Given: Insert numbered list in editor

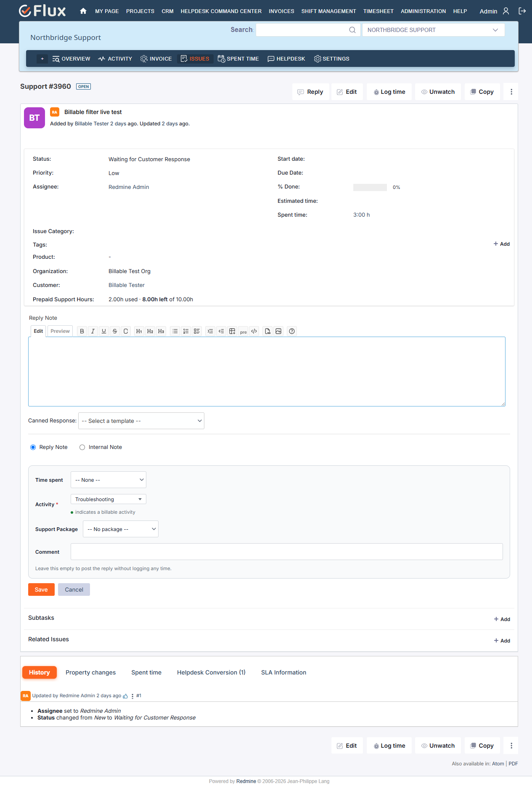Looking at the screenshot, I should 186,331.
